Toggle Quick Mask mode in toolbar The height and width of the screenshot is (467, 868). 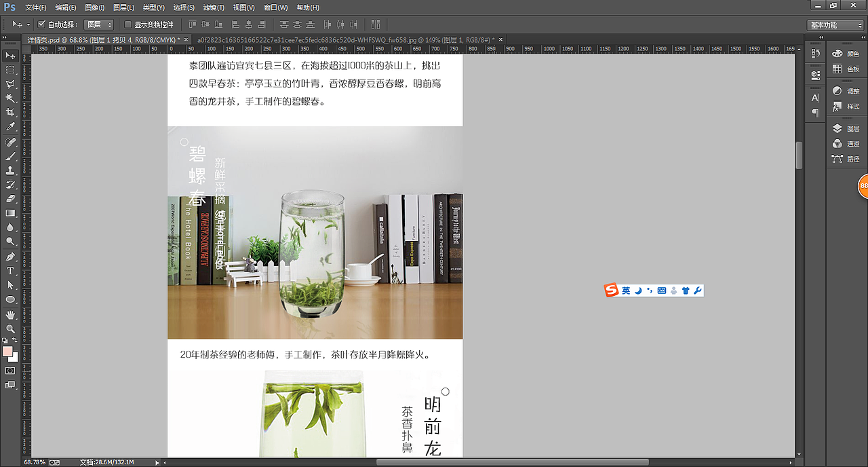pyautogui.click(x=10, y=371)
